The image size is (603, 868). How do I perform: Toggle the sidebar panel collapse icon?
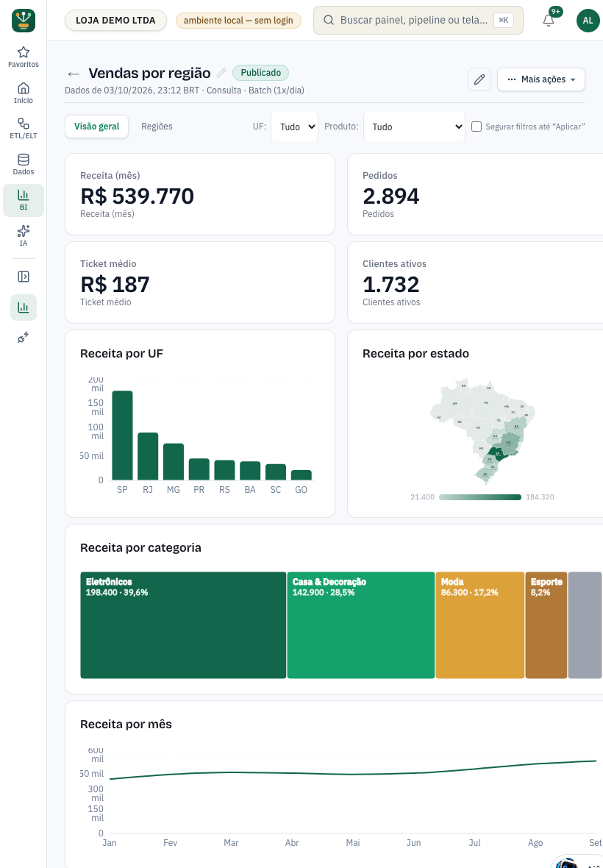[24, 277]
